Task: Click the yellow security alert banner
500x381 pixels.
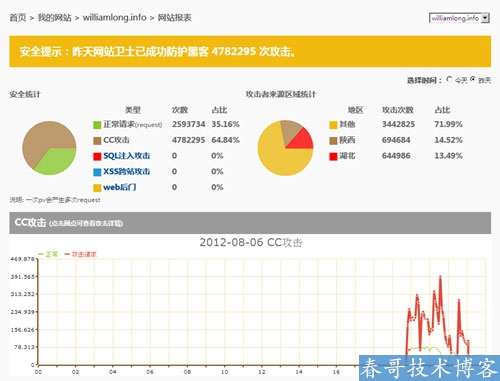Action: click(250, 51)
